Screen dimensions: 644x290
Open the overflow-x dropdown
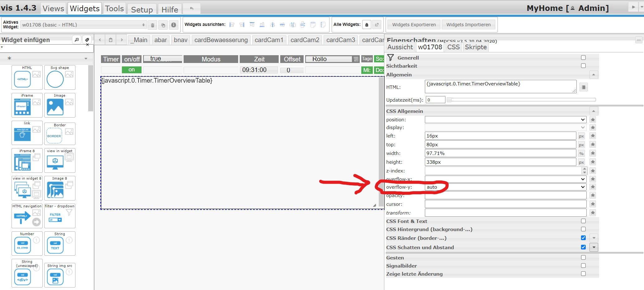click(505, 179)
